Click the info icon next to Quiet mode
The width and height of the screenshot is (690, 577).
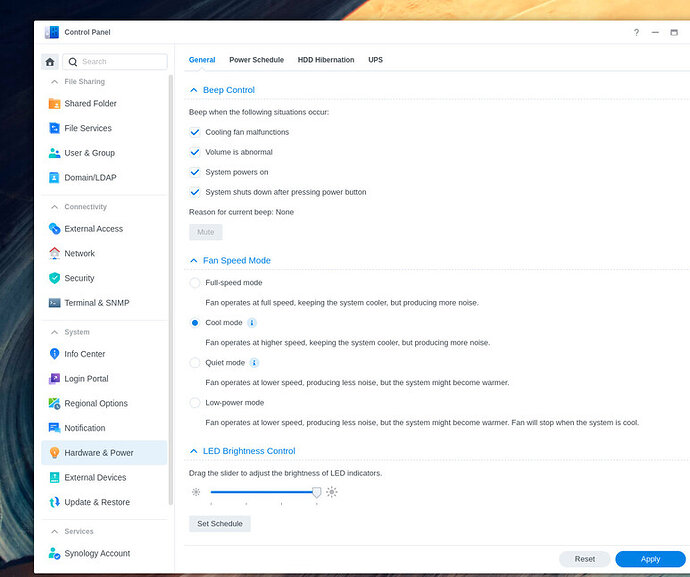pos(254,363)
